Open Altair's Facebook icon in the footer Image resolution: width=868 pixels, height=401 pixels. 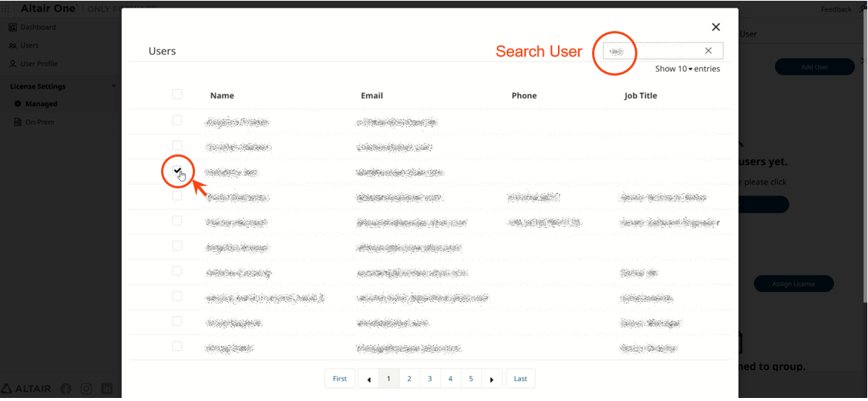coord(66,389)
